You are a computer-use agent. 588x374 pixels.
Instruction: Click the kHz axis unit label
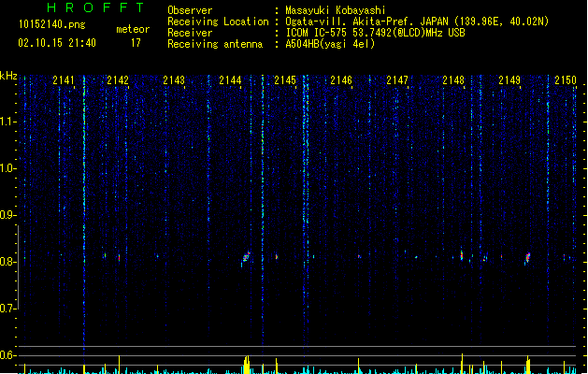coord(8,76)
